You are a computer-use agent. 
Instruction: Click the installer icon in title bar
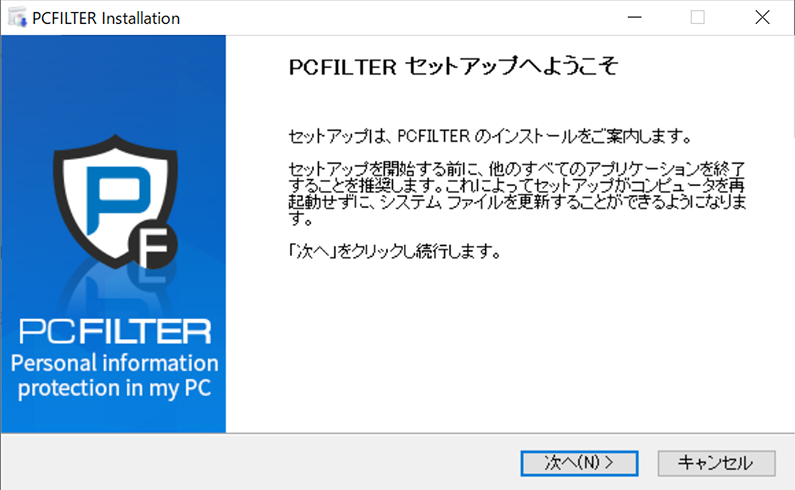(17, 18)
